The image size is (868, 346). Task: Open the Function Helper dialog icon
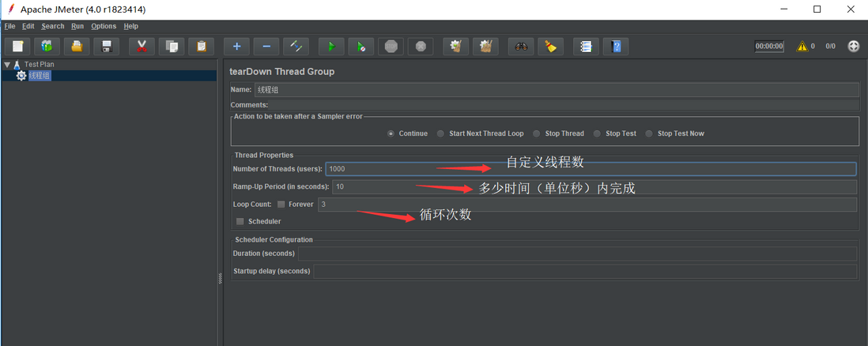(587, 47)
